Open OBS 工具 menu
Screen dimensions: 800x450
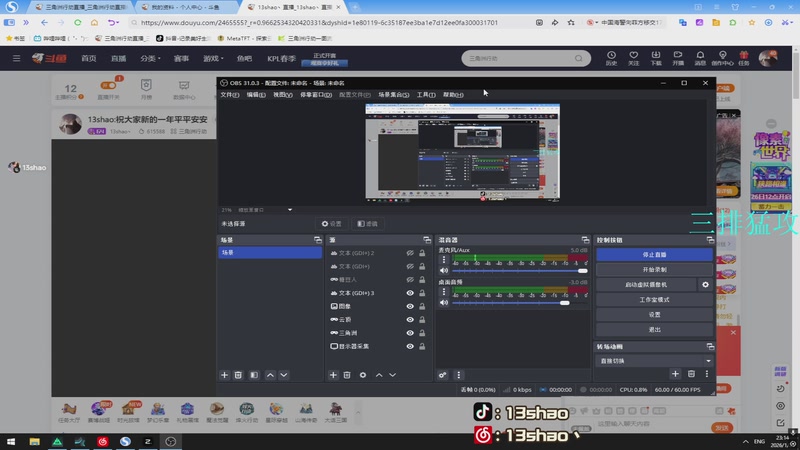click(x=426, y=95)
